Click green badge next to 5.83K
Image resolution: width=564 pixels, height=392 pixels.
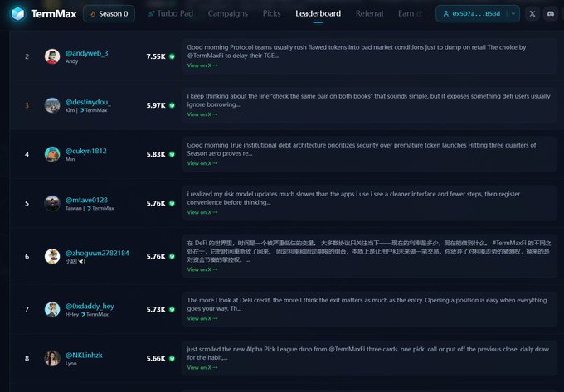pos(172,154)
